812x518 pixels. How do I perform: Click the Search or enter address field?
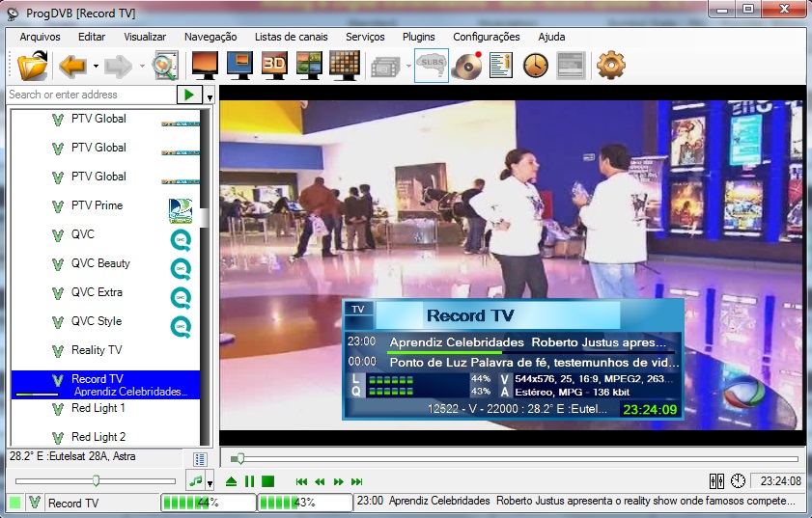point(91,95)
